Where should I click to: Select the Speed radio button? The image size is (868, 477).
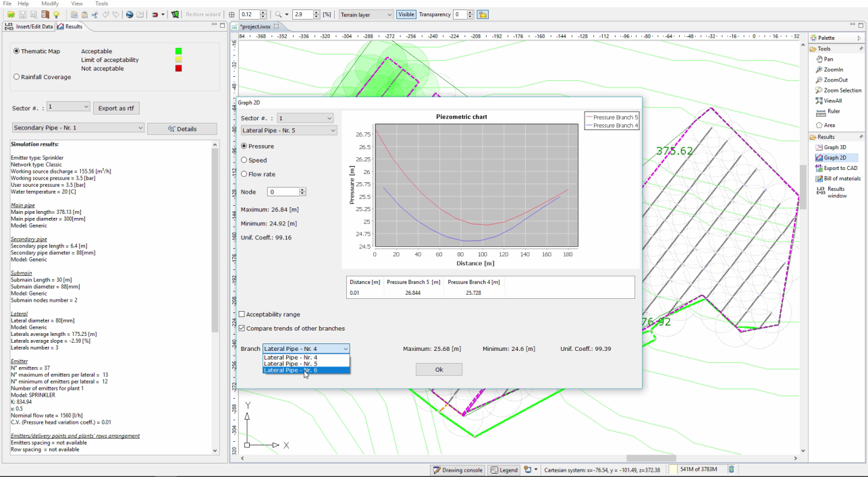pos(245,161)
